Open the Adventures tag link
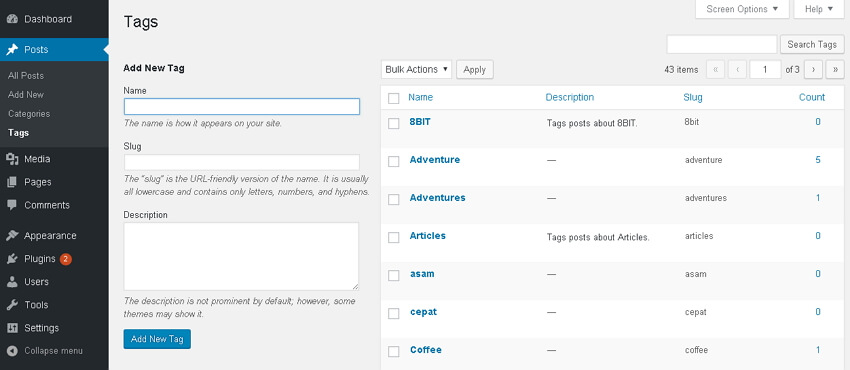 437,198
